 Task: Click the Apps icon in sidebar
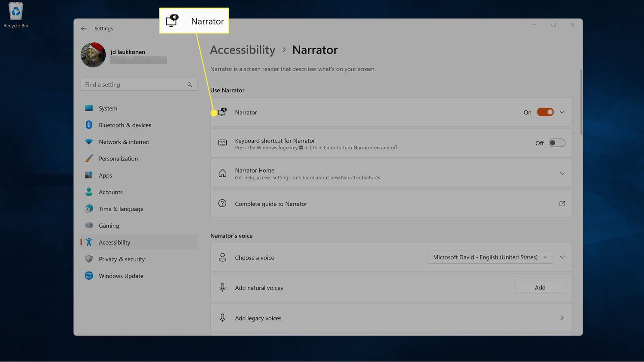tap(89, 175)
